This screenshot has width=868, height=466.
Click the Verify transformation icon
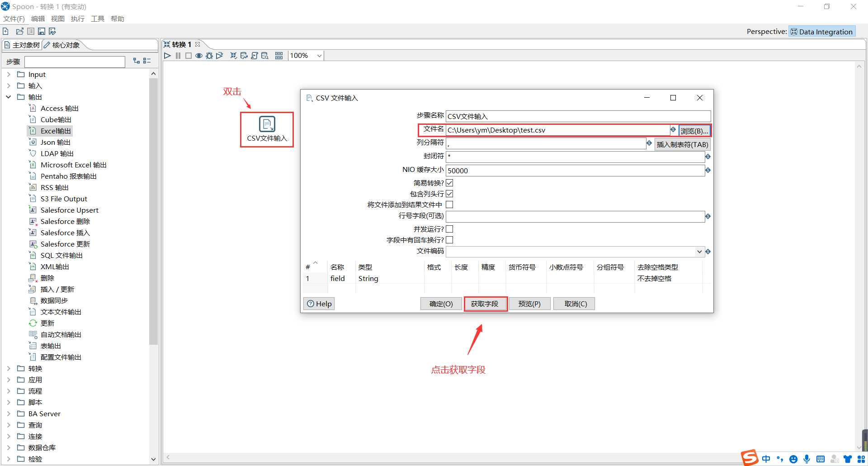tap(233, 56)
